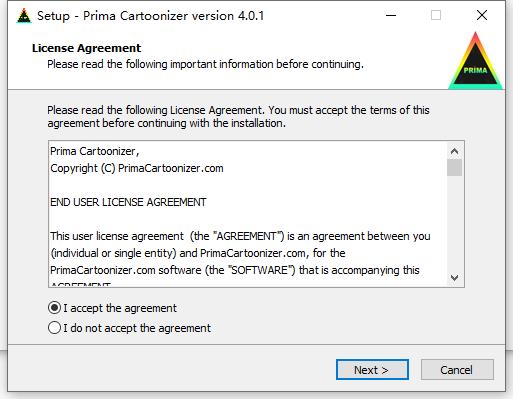The width and height of the screenshot is (513, 399).
Task: Select 'I accept the agreement' radio button
Action: point(54,308)
